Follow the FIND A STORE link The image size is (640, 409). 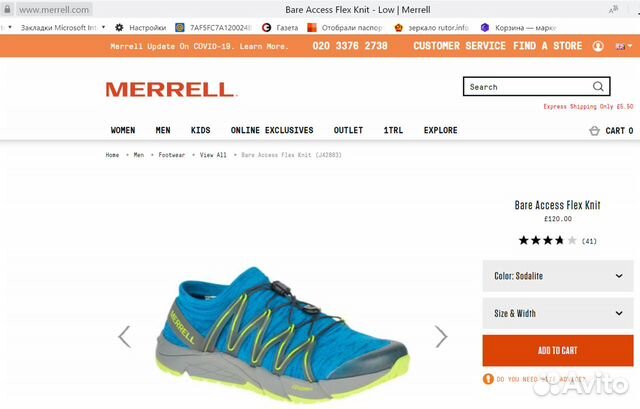pyautogui.click(x=547, y=46)
